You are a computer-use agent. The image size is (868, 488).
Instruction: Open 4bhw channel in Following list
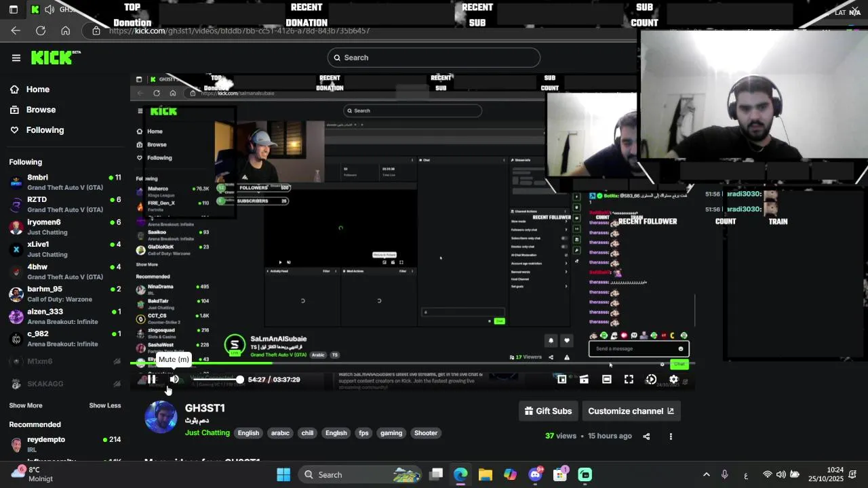(65, 272)
